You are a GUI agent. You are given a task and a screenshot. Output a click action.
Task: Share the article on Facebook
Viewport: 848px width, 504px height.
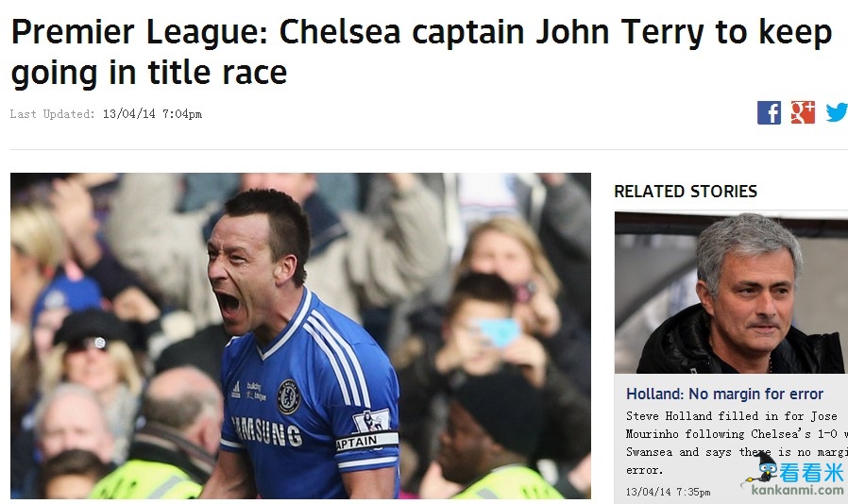[769, 113]
